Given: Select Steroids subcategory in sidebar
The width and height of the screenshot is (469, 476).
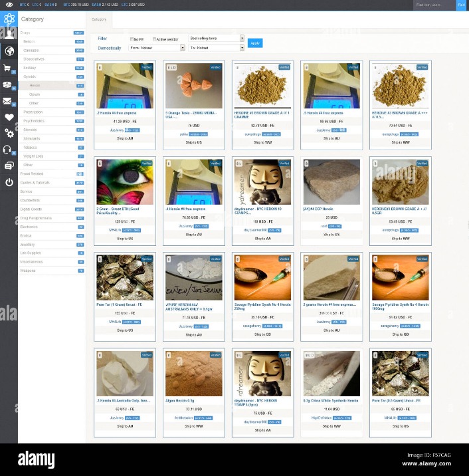Looking at the screenshot, I should (52, 130).
